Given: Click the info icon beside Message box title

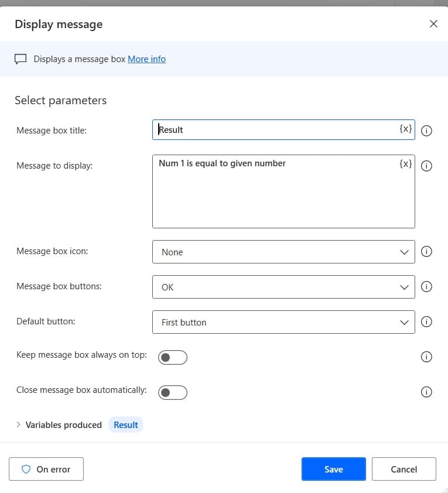Looking at the screenshot, I should (x=426, y=131).
